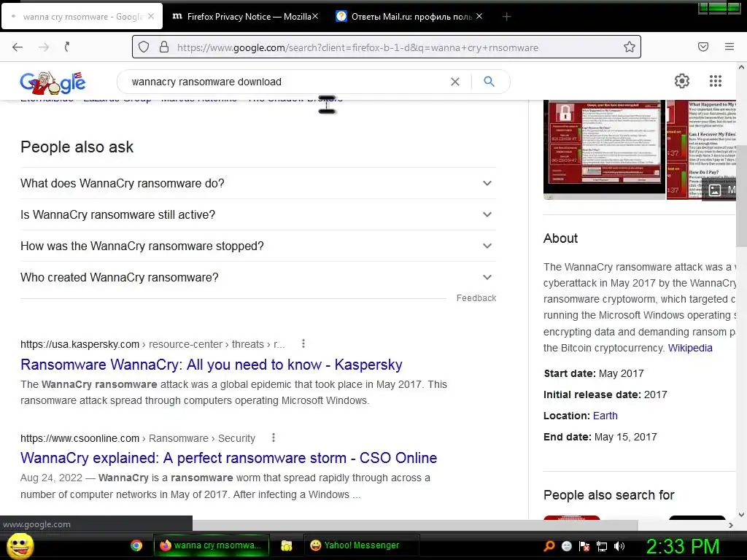
Task: Click the white round face tray icon
Action: coord(566,546)
